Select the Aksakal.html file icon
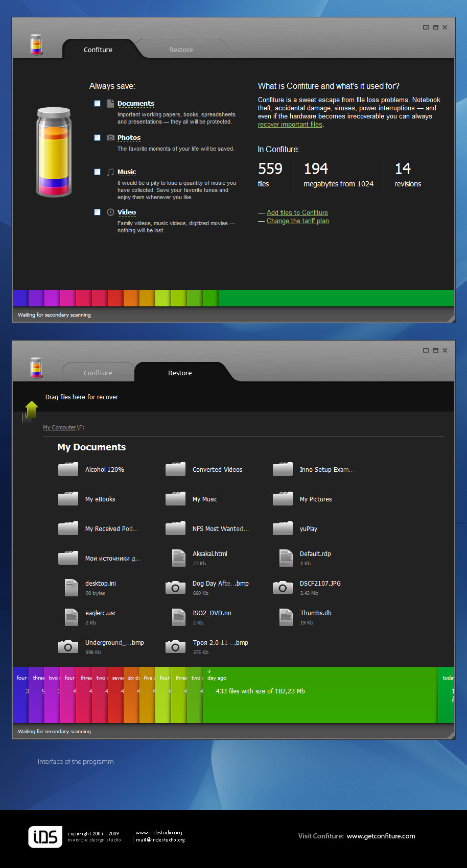The image size is (467, 868). (x=179, y=558)
